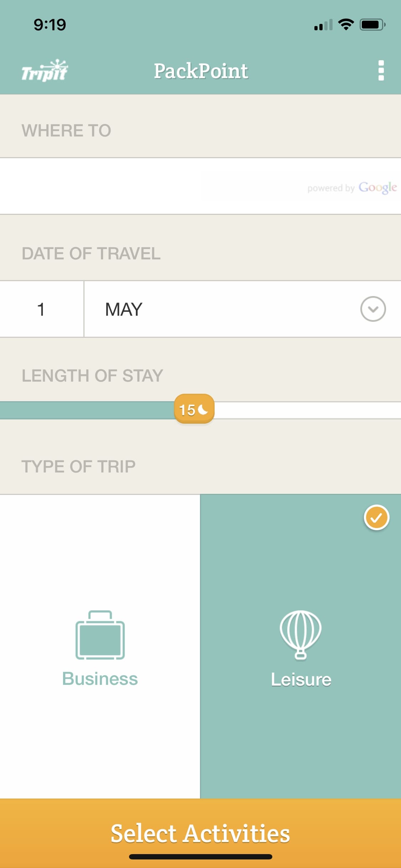
Task: Tap the Wi-Fi status icon
Action: tap(346, 25)
